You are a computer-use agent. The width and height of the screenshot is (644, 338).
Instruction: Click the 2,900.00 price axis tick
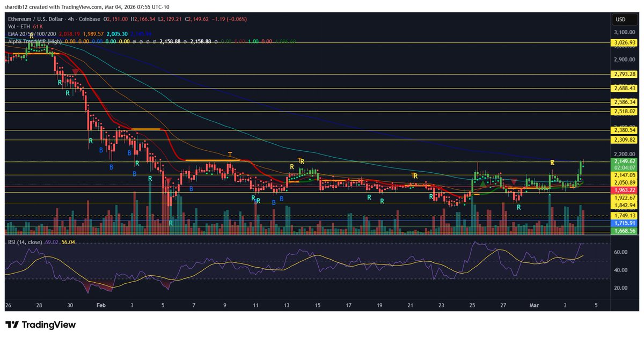point(625,60)
